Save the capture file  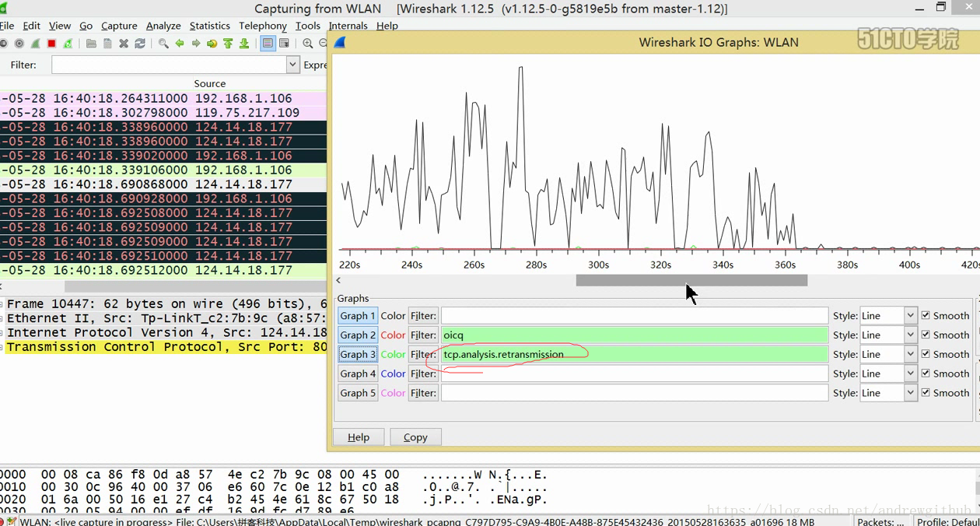tap(107, 44)
